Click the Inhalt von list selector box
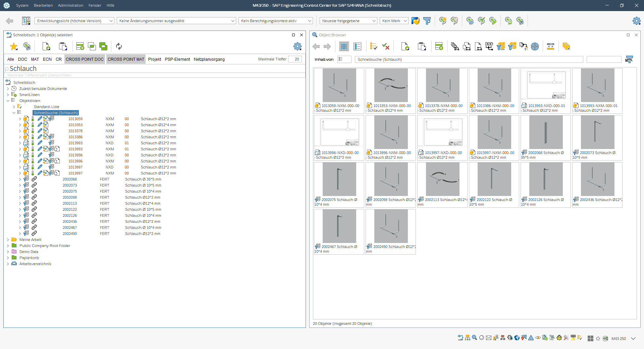 coord(344,59)
